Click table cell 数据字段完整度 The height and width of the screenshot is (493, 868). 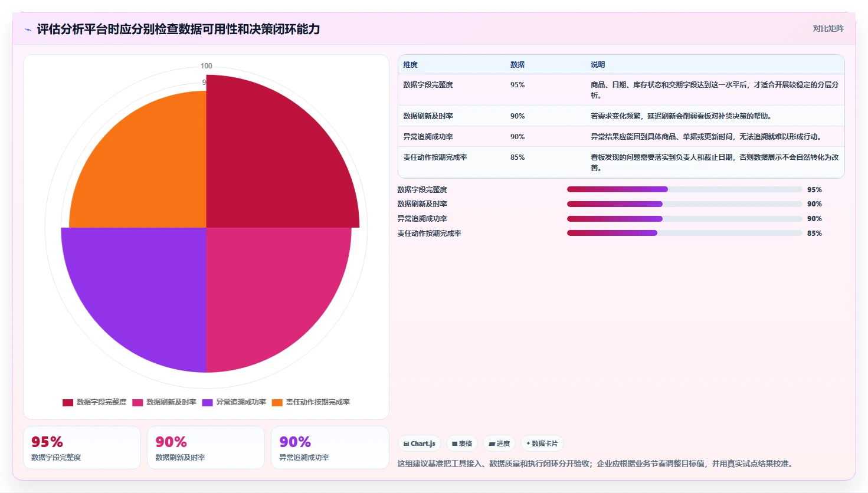428,85
